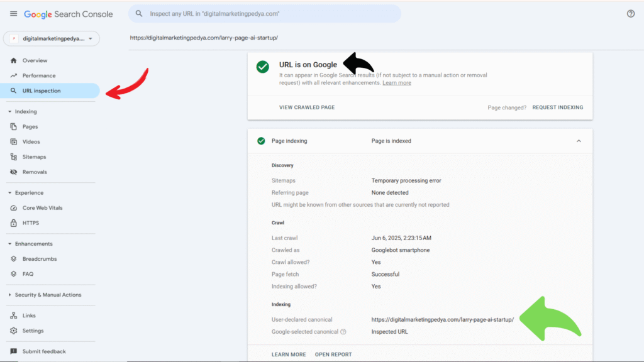This screenshot has height=362, width=644.
Task: Click the Overview home icon
Action: point(14,60)
